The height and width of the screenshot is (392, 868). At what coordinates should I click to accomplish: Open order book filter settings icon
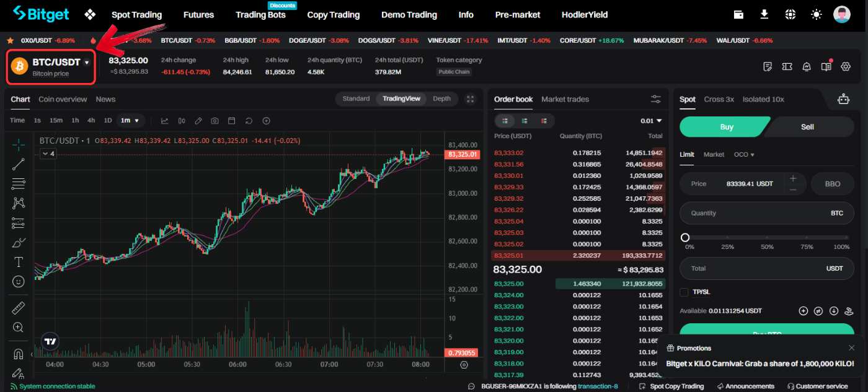point(656,99)
